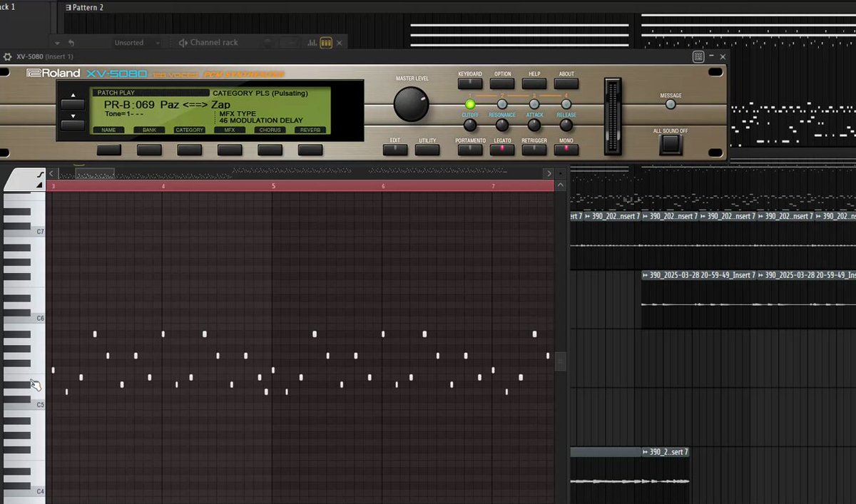Image resolution: width=856 pixels, height=504 pixels.
Task: Click the piano roll scroll-left arrow
Action: pyautogui.click(x=51, y=173)
